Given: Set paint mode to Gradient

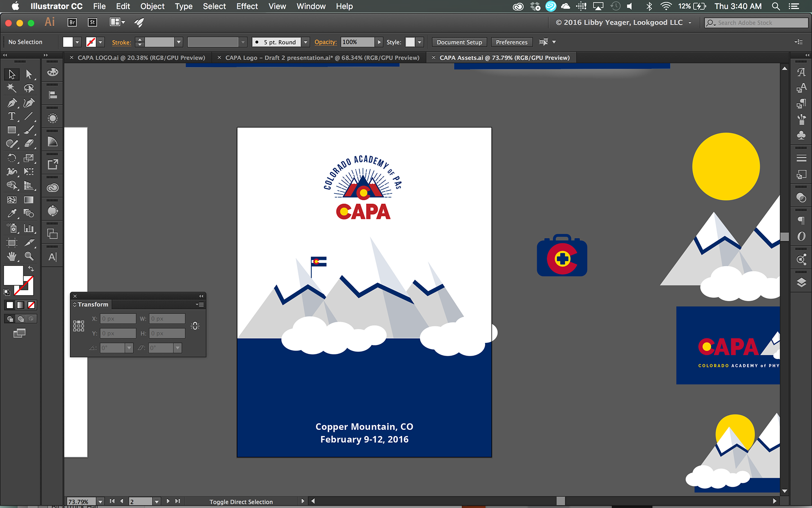Looking at the screenshot, I should (20, 305).
